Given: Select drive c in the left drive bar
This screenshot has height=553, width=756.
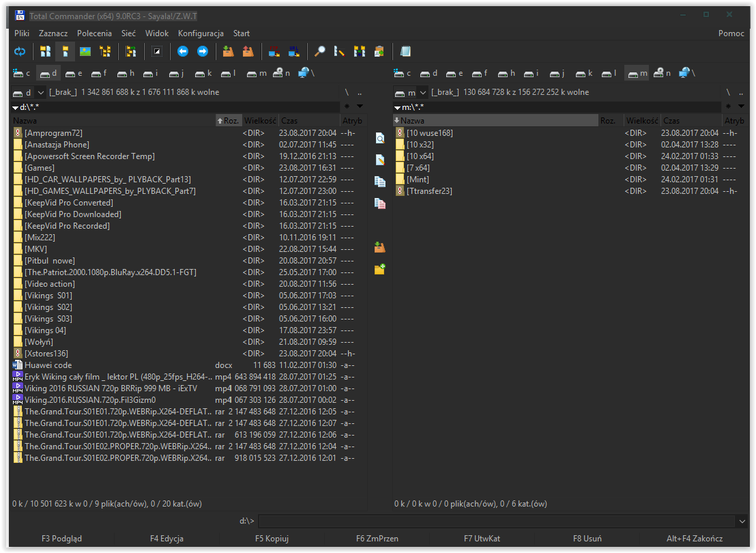Looking at the screenshot, I should click(x=23, y=73).
